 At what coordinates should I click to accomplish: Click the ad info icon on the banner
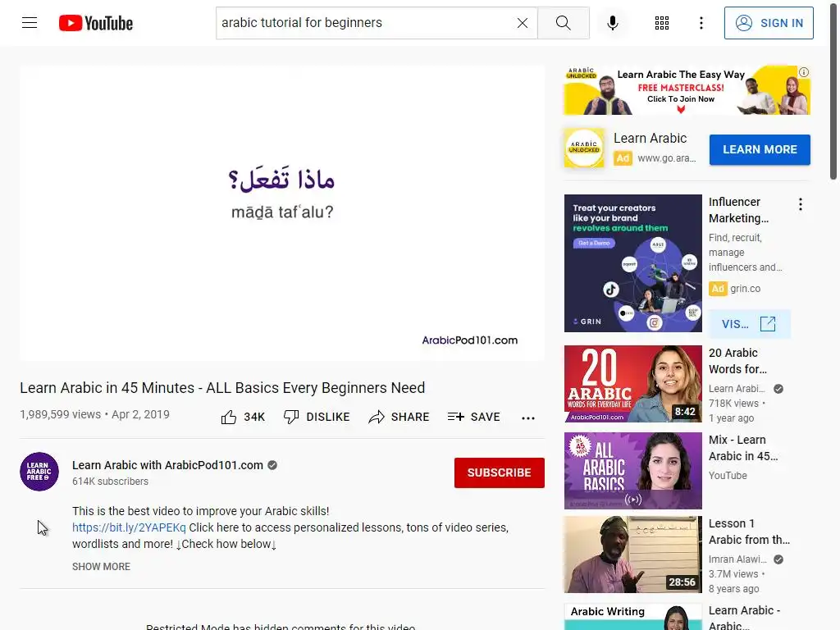(x=804, y=72)
